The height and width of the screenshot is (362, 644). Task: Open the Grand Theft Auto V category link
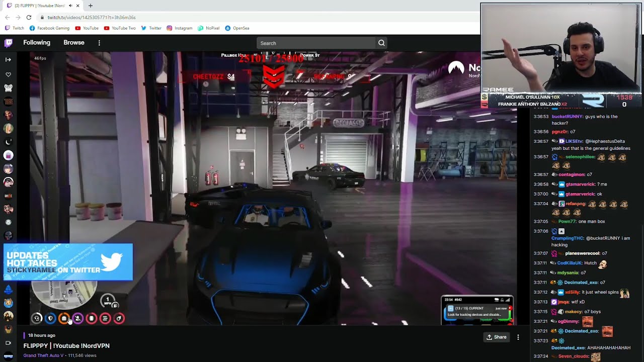43,355
